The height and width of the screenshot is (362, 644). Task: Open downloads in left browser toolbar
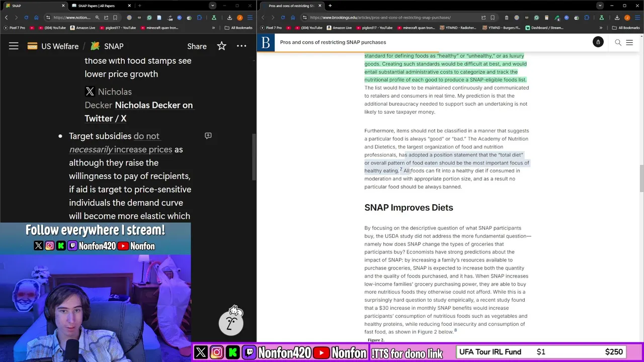coord(229,18)
